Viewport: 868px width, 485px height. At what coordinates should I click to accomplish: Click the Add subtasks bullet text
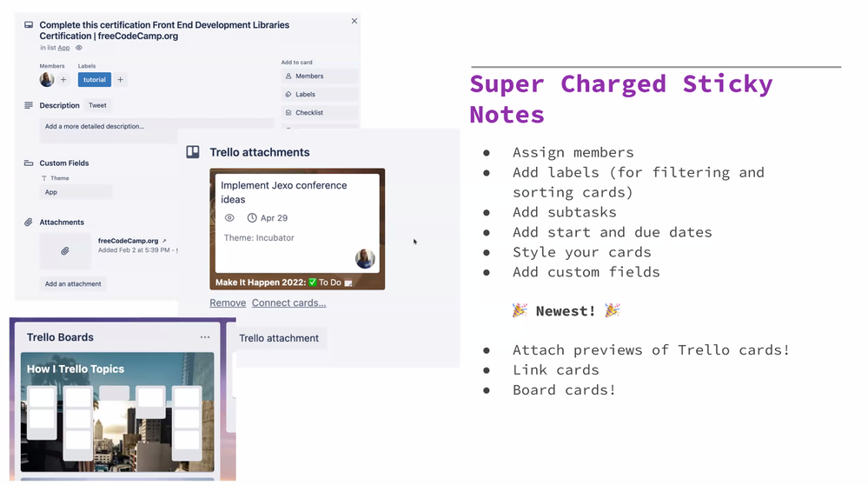(564, 212)
